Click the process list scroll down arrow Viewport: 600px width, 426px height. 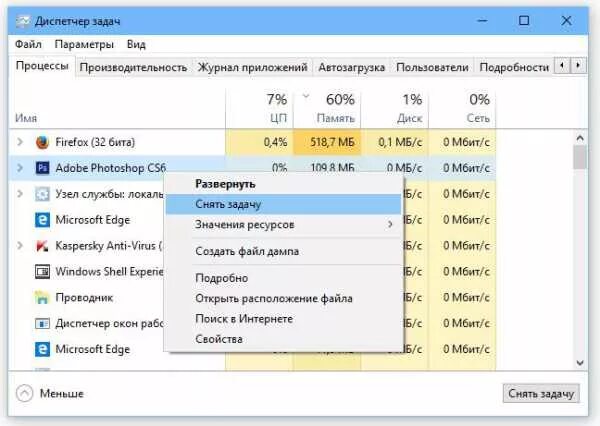(580, 362)
